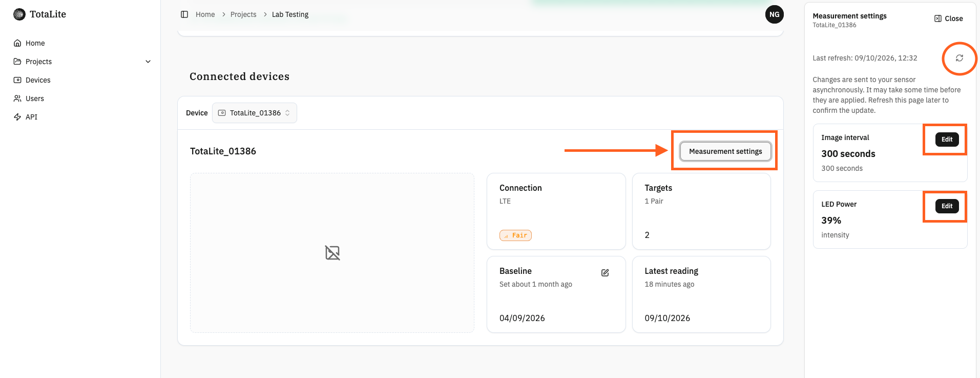Open the TotaLite_01386 device dropdown
This screenshot has height=378, width=980.
[x=255, y=113]
